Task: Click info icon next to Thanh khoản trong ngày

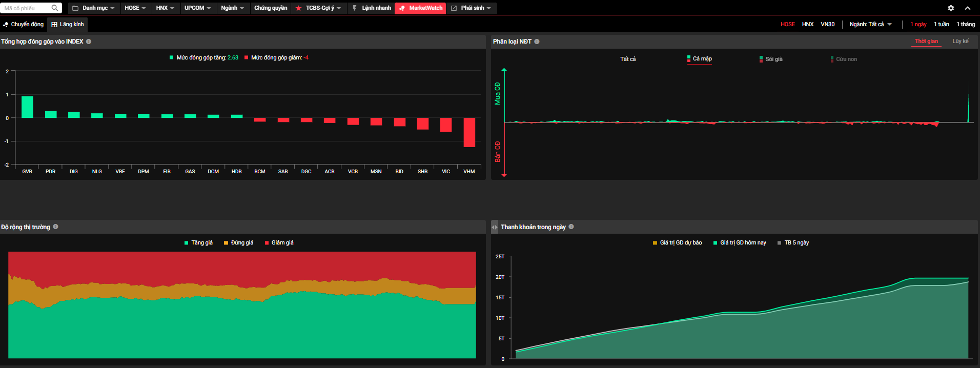Action: pyautogui.click(x=571, y=227)
